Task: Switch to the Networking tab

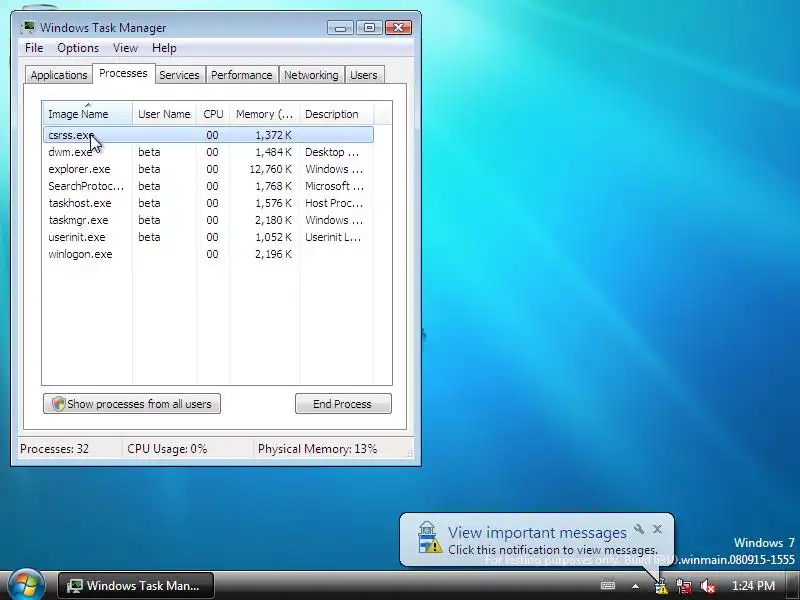Action: click(x=311, y=75)
